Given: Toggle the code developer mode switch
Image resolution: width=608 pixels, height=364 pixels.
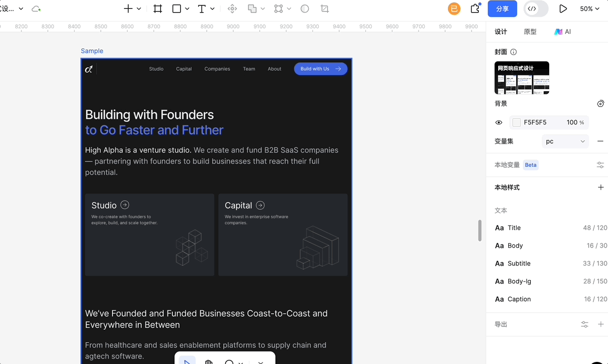Looking at the screenshot, I should [x=536, y=9].
